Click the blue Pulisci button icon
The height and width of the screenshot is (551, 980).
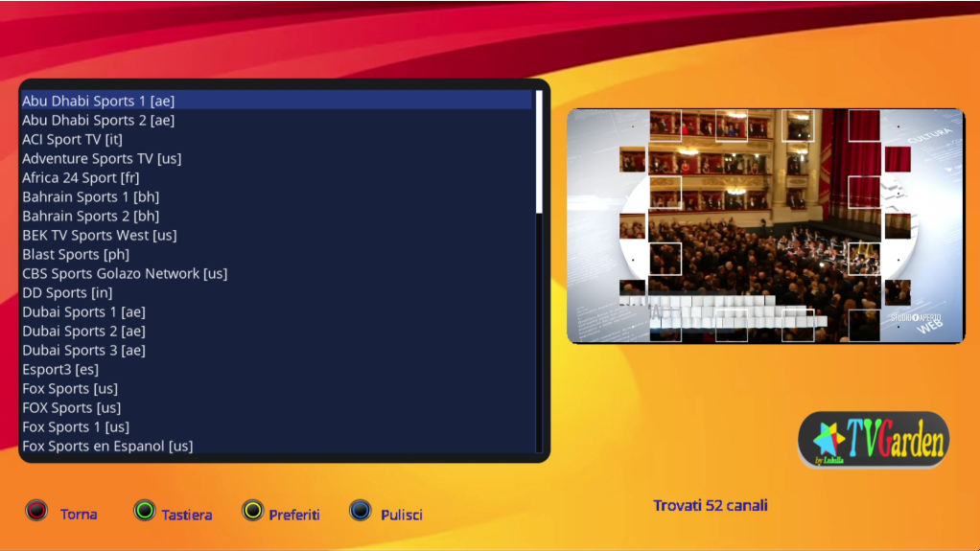coord(360,511)
